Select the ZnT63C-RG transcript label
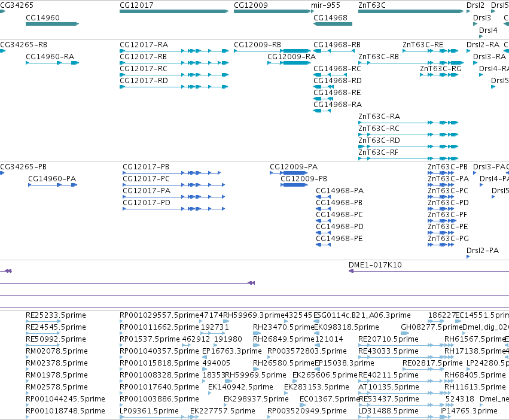The image size is (509, 420). coord(441,69)
